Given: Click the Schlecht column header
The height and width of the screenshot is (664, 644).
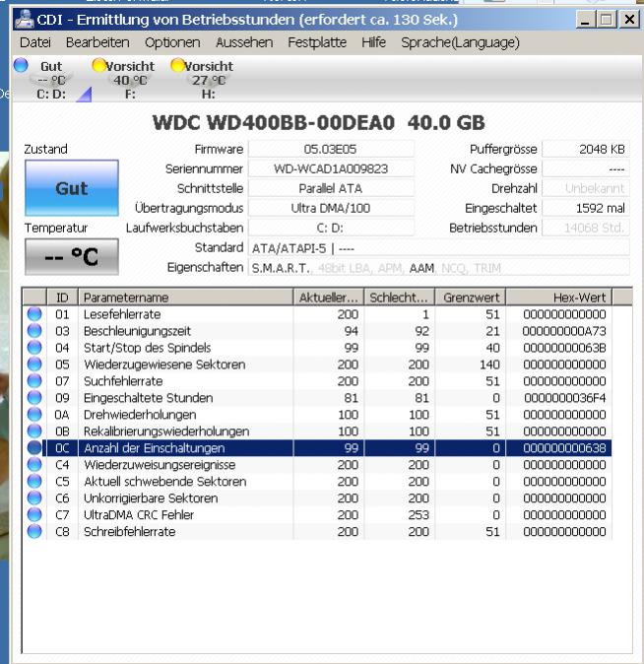Looking at the screenshot, I should click(x=399, y=298).
